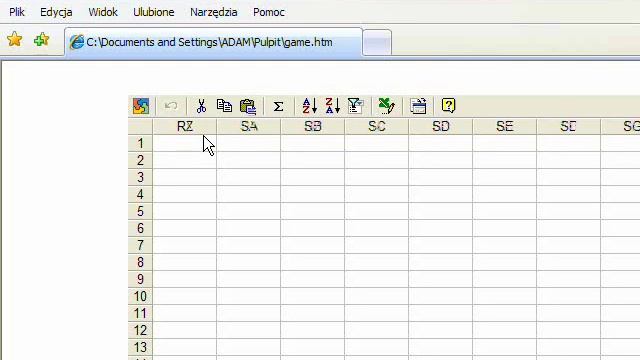Open the Edycja menu
This screenshot has height=360, width=640.
[x=56, y=12]
